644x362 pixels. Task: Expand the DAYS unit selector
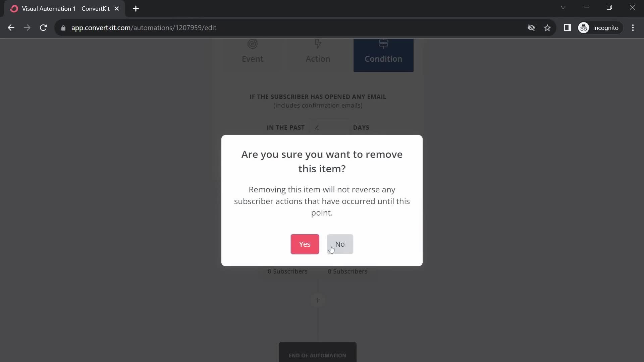[361, 127]
